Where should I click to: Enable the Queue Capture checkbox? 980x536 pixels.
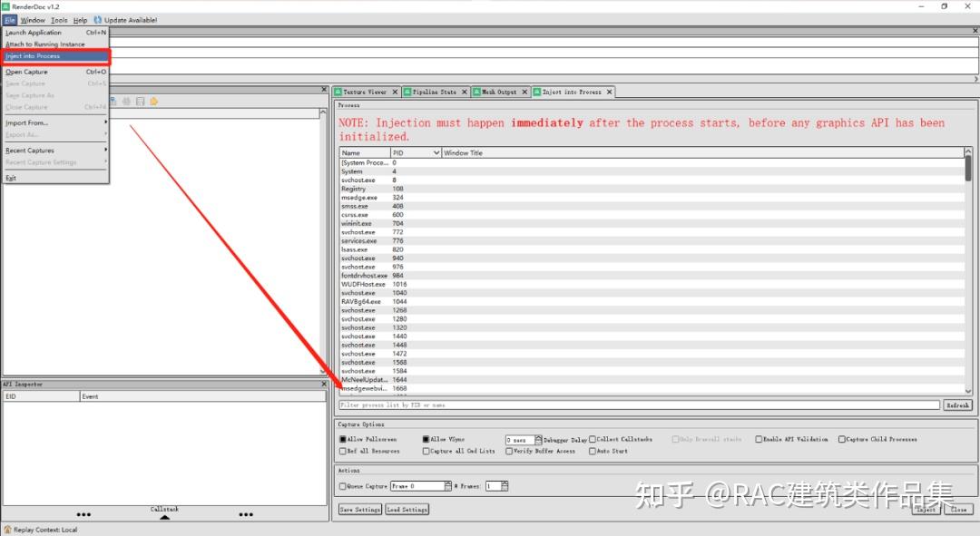(342, 486)
